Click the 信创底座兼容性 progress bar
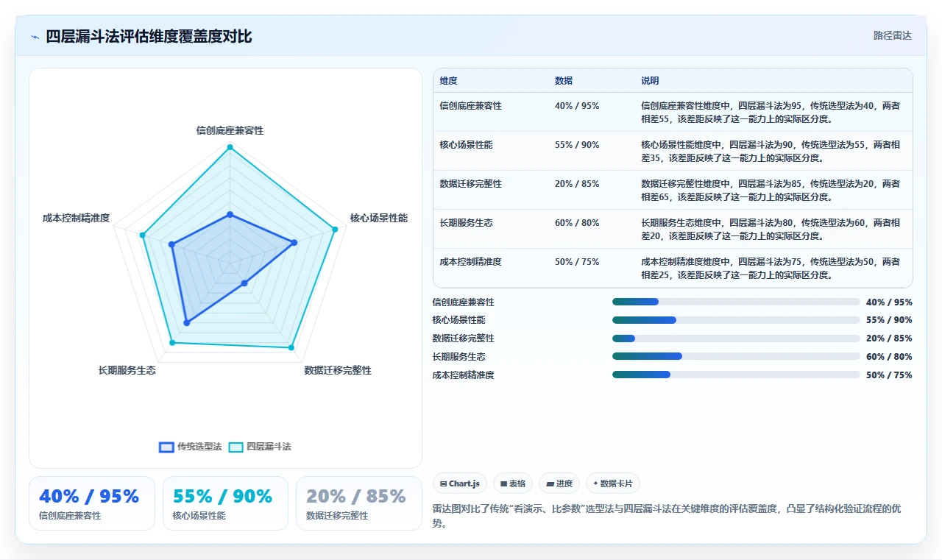The width and height of the screenshot is (942, 560). pyautogui.click(x=736, y=302)
